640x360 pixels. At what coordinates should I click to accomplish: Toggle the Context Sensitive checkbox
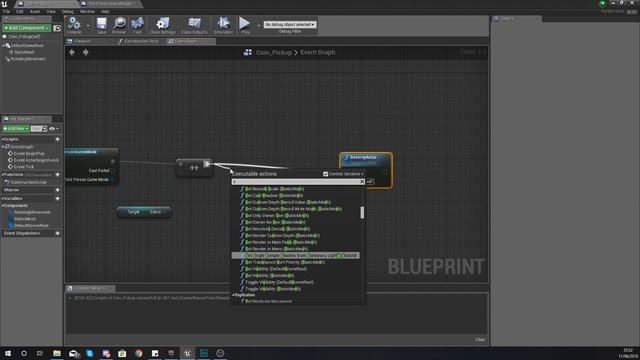(x=326, y=174)
